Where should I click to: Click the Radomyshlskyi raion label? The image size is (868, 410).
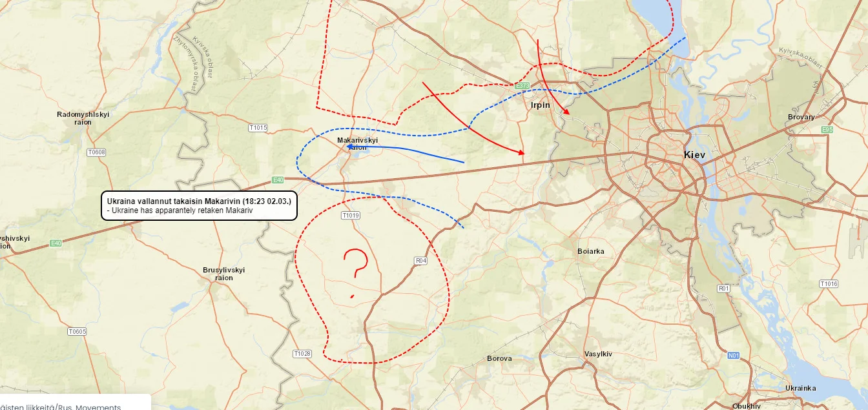pos(83,118)
